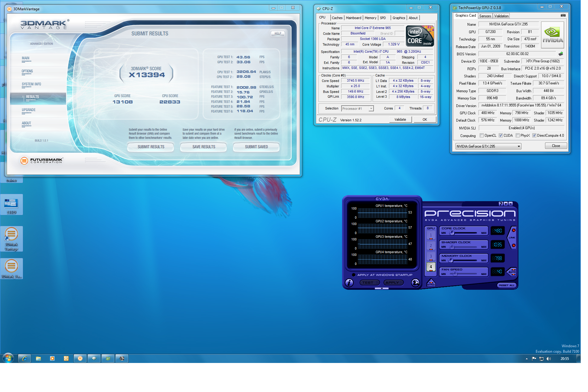The image size is (588, 392).
Task: Switch to Mainboard tab in CPU-Z
Action: [353, 18]
